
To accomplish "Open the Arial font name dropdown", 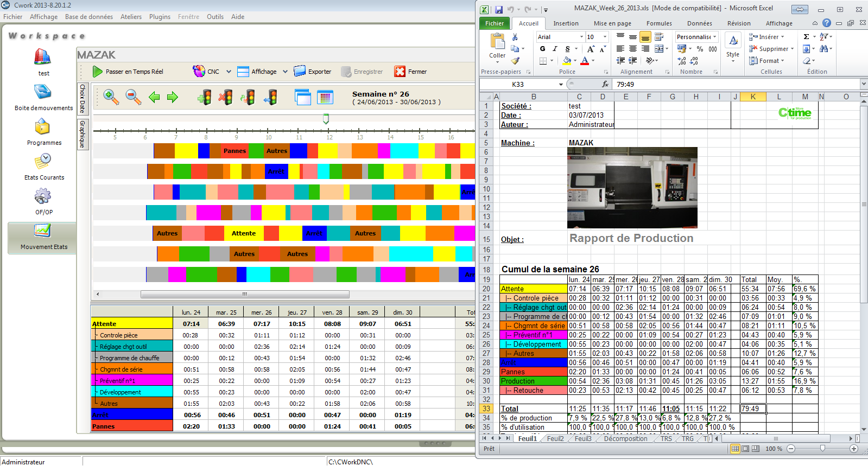I will (581, 37).
